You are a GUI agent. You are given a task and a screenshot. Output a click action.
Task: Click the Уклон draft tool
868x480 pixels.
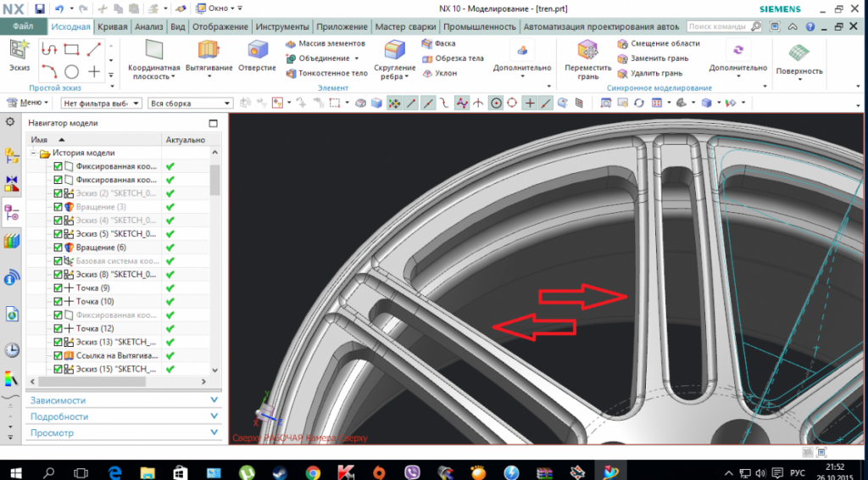point(440,73)
